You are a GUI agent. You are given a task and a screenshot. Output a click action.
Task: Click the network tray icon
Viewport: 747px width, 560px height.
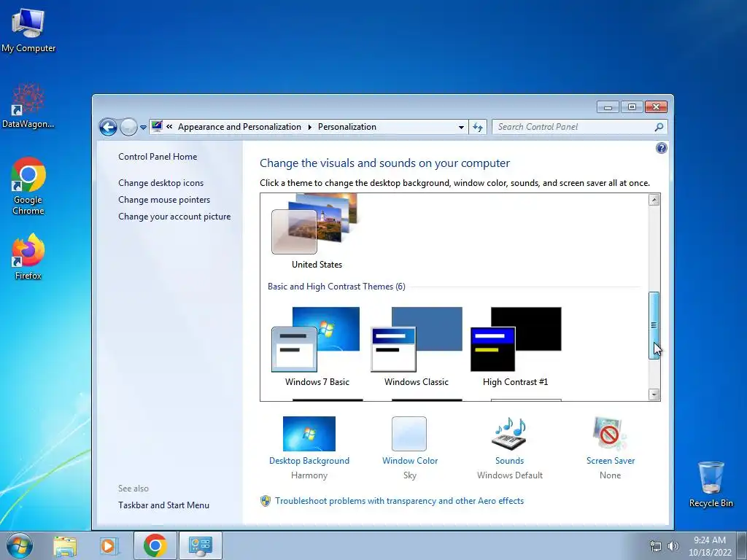click(x=656, y=546)
